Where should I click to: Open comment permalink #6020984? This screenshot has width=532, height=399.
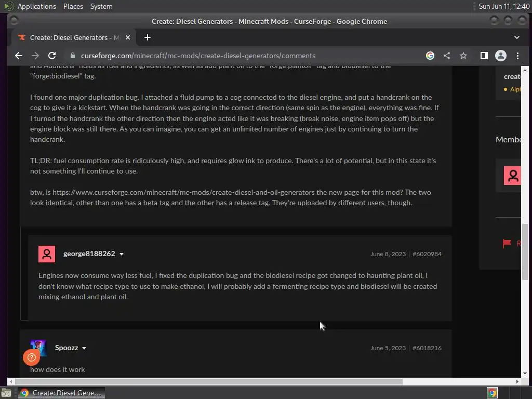pyautogui.click(x=427, y=254)
